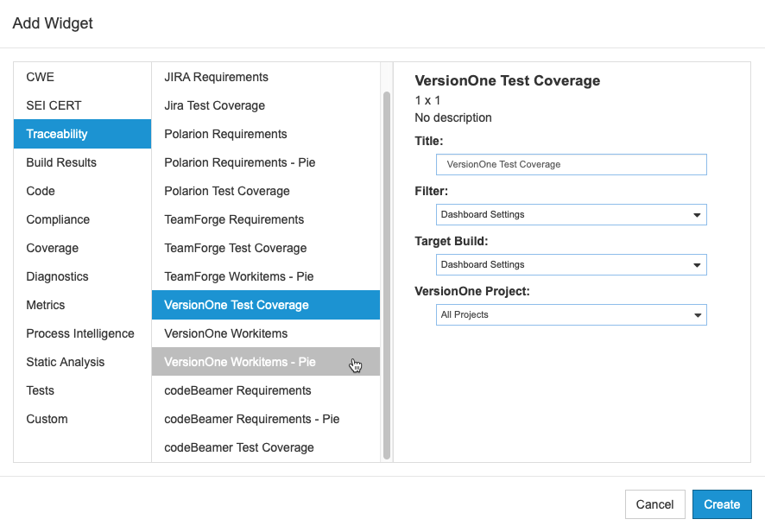Viewport: 765px width, 532px height.
Task: Pick the codeBeamer Requirements widget
Action: coord(266,390)
